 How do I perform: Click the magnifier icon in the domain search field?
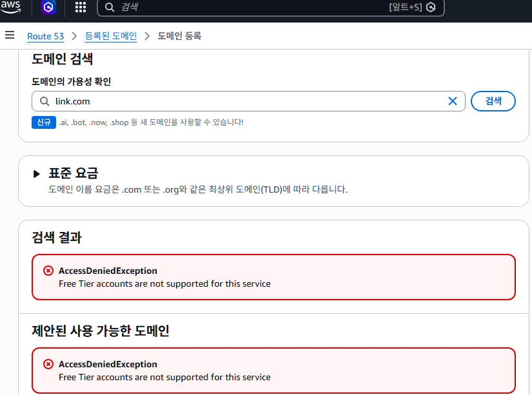(44, 101)
